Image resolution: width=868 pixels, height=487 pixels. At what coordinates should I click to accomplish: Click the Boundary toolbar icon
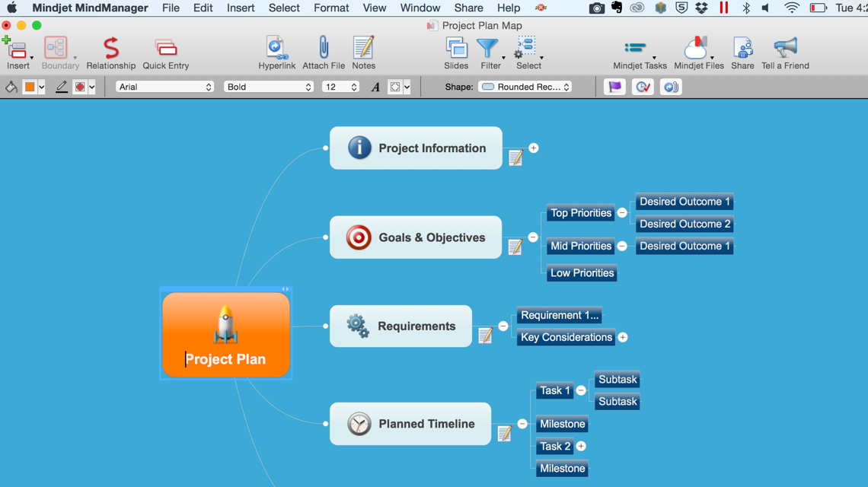(56, 48)
